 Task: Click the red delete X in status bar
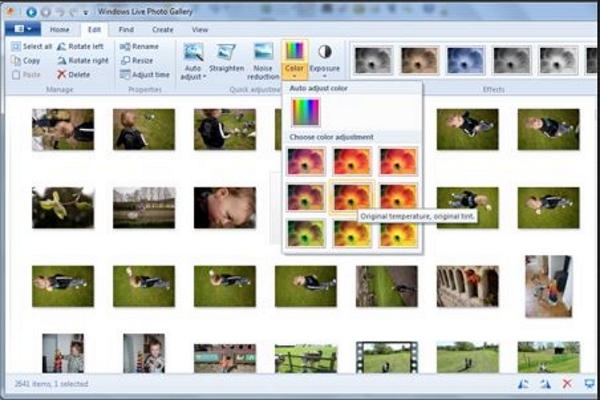point(567,384)
